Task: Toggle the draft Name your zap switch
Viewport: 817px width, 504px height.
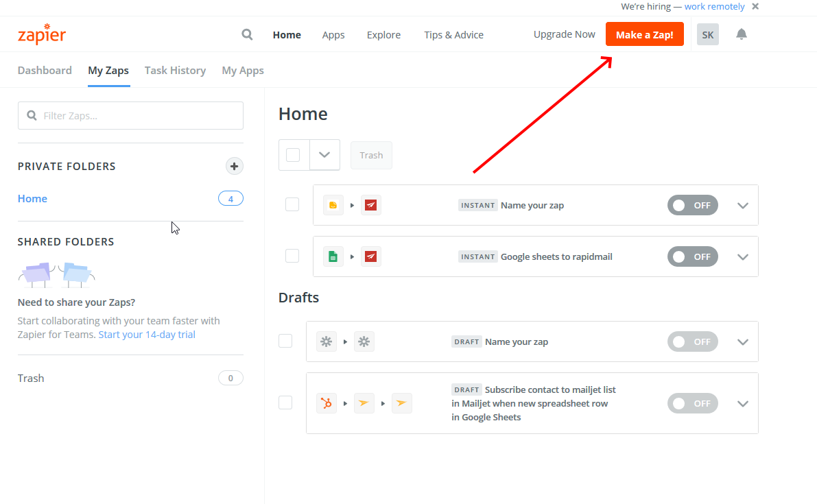Action: [692, 341]
